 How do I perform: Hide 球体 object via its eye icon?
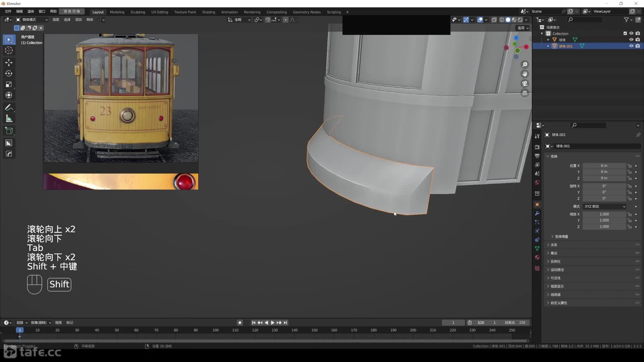coord(631,40)
